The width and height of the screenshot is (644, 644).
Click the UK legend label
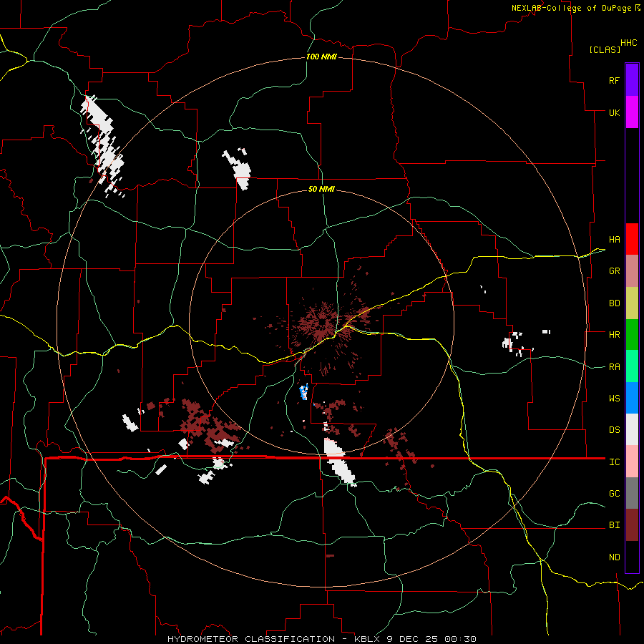click(x=614, y=112)
